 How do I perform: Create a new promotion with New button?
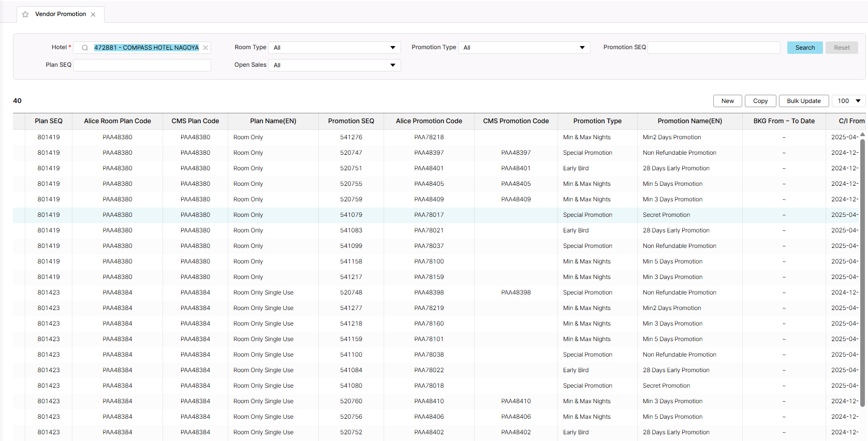click(x=727, y=101)
